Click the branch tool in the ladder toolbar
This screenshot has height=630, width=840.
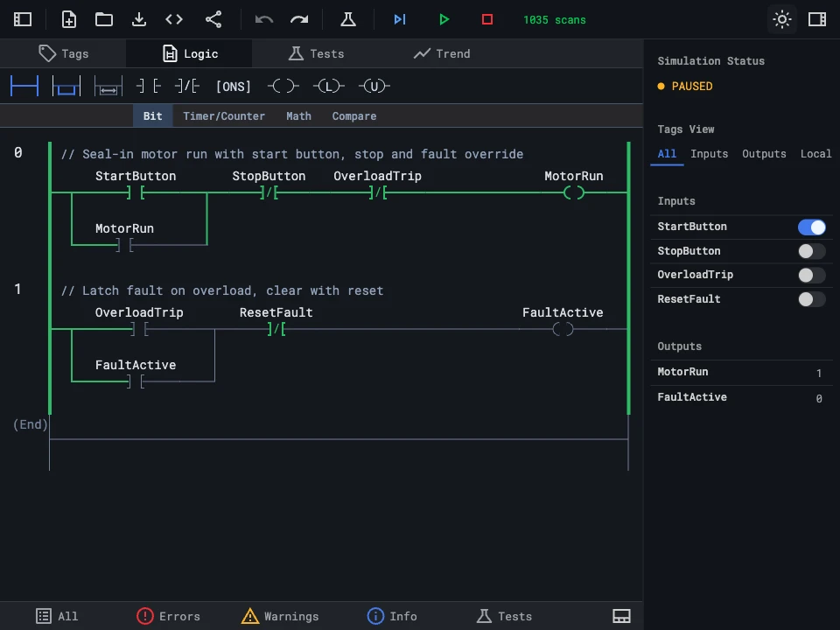point(66,86)
